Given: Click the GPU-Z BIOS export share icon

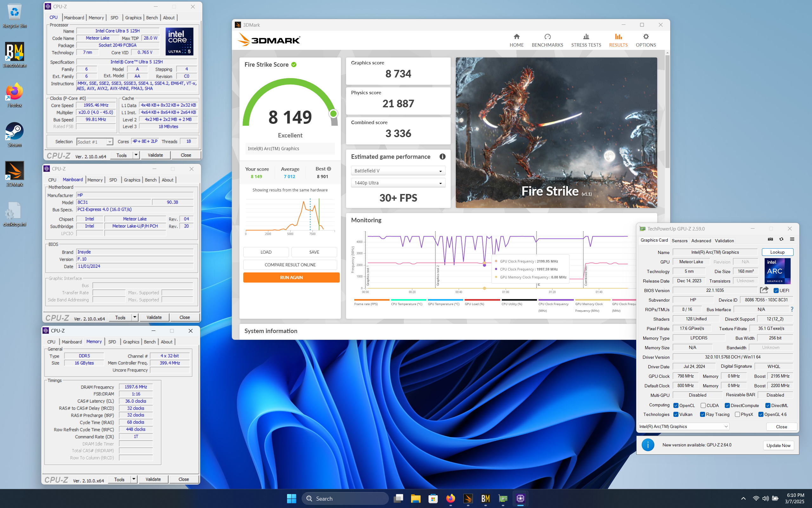Looking at the screenshot, I should pyautogui.click(x=764, y=290).
